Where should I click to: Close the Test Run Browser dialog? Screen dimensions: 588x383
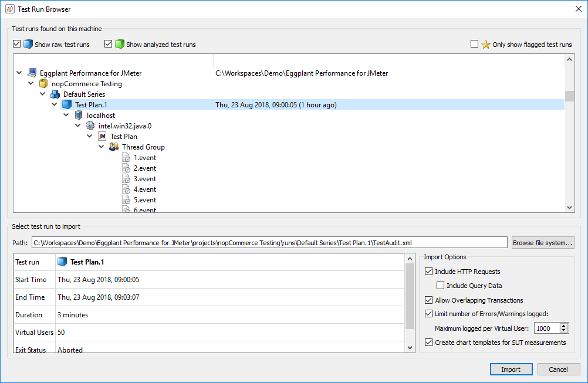click(x=578, y=9)
